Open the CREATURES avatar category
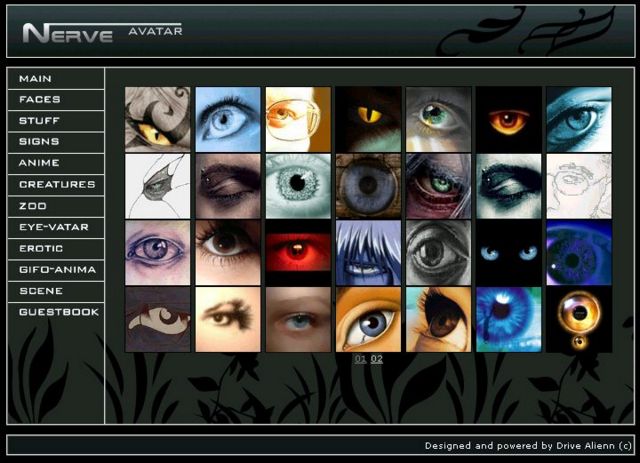This screenshot has width=640, height=463. coord(56,185)
